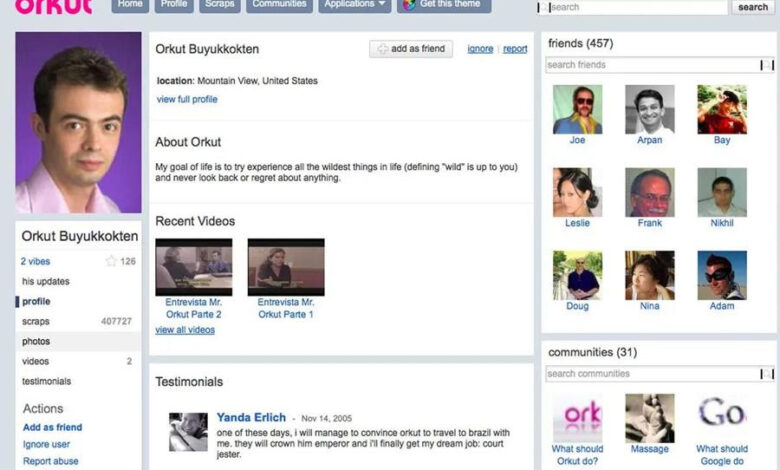Select his updates in the sidebar
The image size is (780, 470).
coord(46,282)
